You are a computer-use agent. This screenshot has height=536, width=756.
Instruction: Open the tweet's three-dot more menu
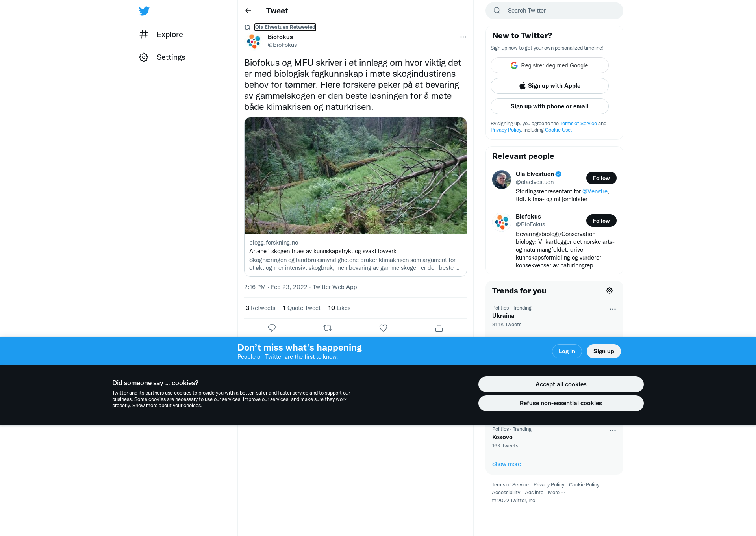(463, 37)
